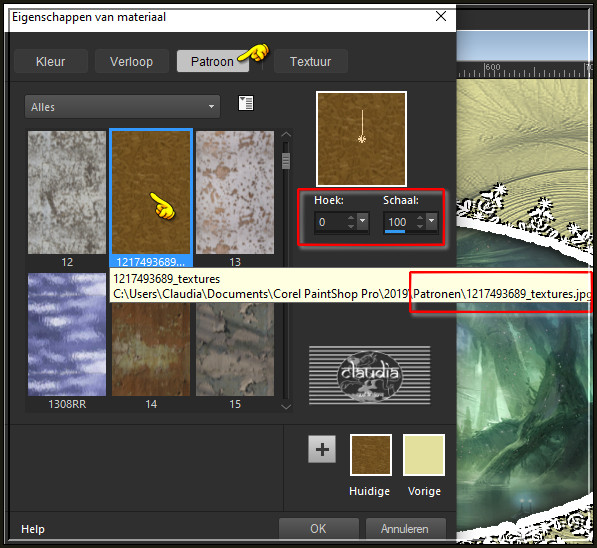Switch to the Verloop tab

tap(131, 61)
